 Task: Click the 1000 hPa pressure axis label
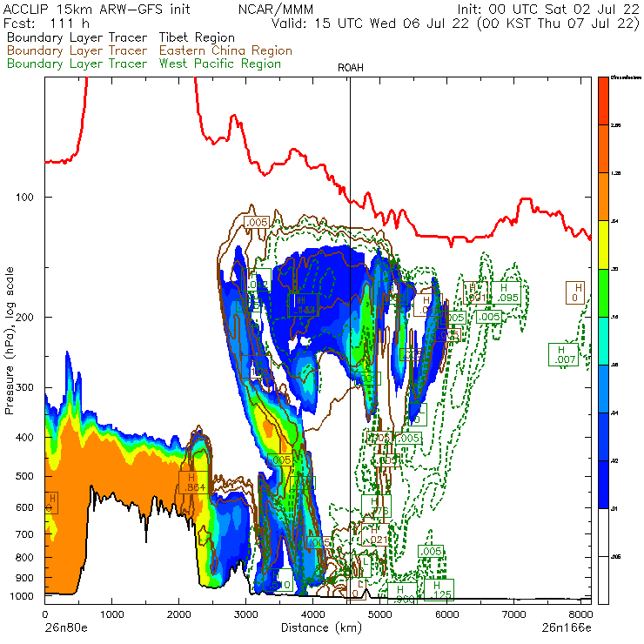click(22, 596)
